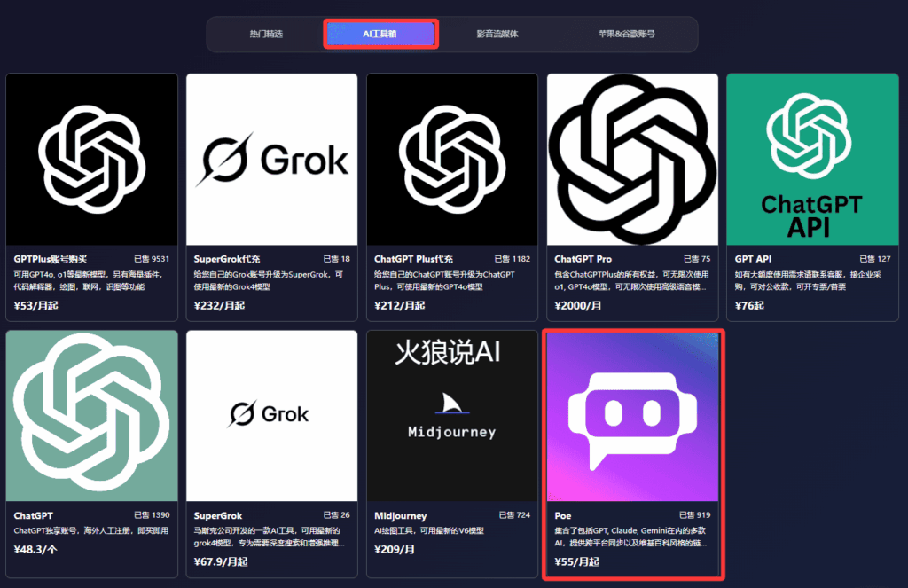Screen dimensions: 908x588
Task: Switch to the 热门精选 tab
Action: pos(266,35)
